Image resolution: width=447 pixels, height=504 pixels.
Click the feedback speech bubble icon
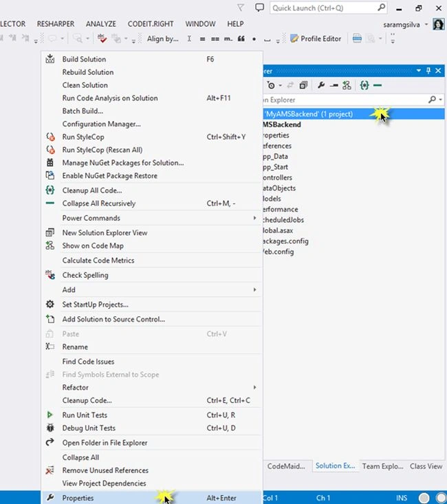[x=259, y=8]
